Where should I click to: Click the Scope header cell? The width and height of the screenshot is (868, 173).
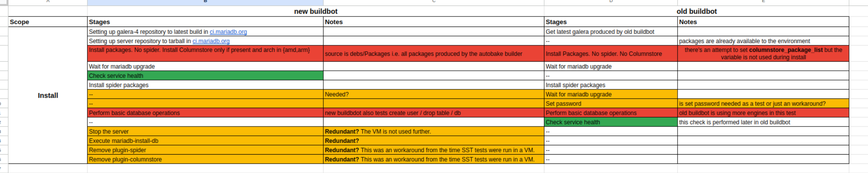point(48,22)
